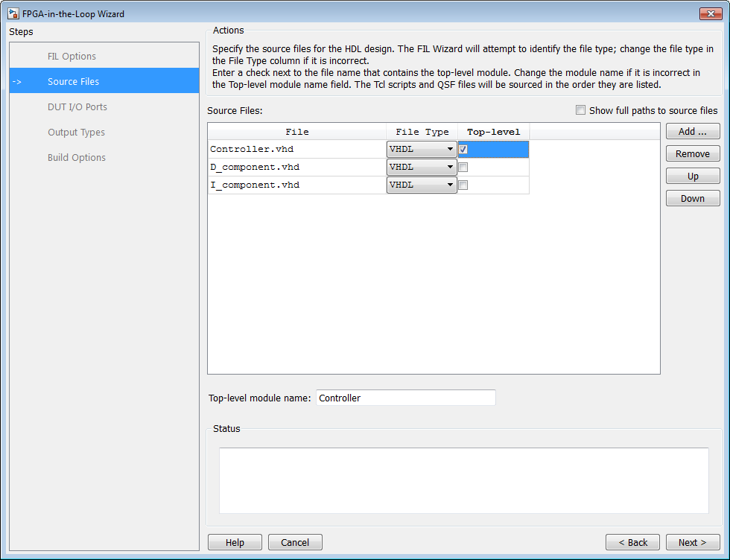Open File Type dropdown for Controller.vhd
Image resolution: width=730 pixels, height=560 pixels.
tap(422, 150)
